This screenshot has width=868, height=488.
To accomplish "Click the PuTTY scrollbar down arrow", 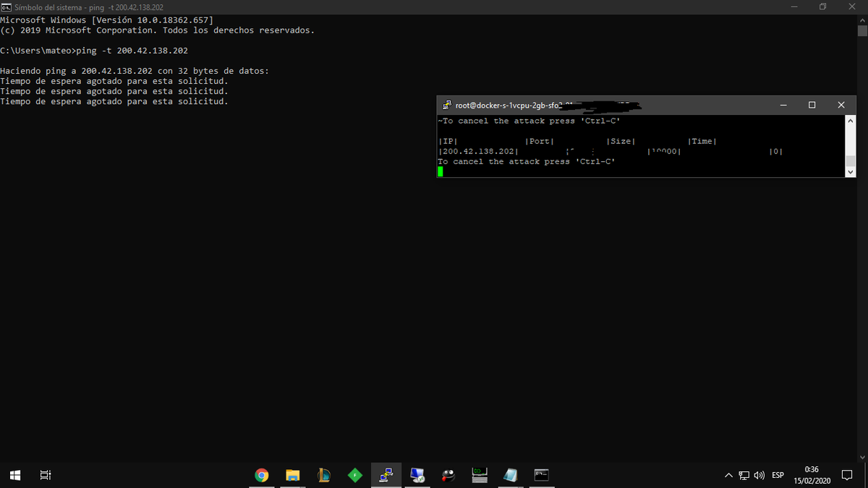I will pyautogui.click(x=851, y=171).
